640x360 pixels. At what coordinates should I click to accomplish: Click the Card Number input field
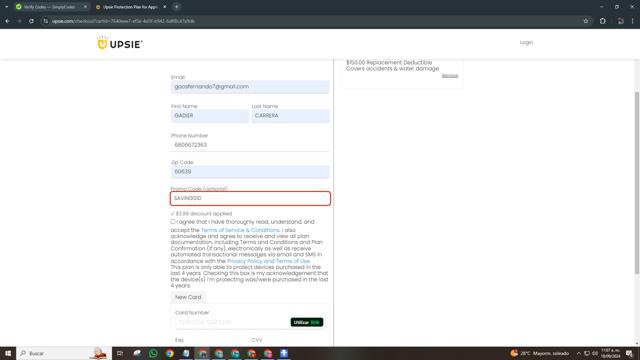[x=231, y=322]
